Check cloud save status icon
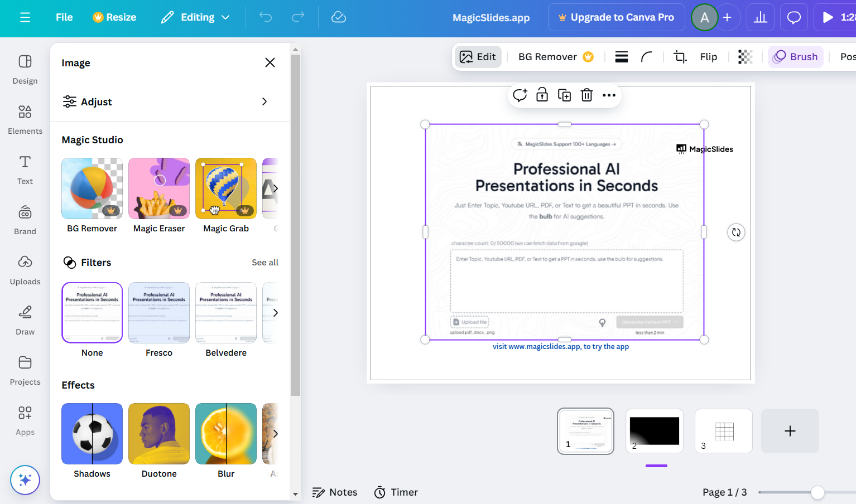856x504 pixels. [339, 17]
